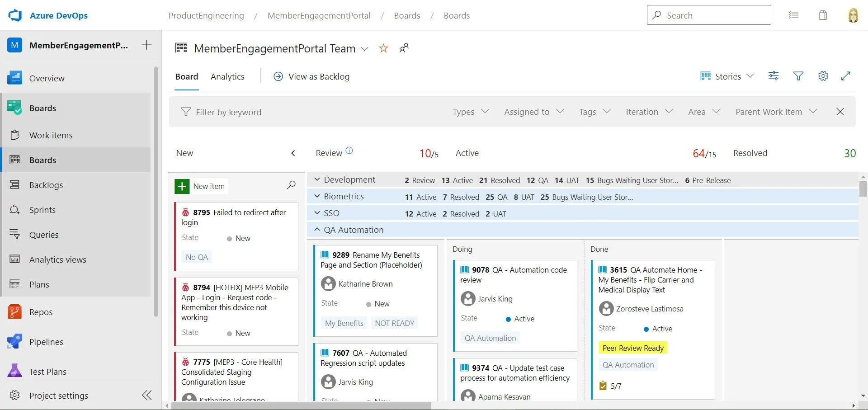This screenshot has width=868, height=410.
Task: Open Parent Work Item filter dropdown
Action: pos(776,112)
